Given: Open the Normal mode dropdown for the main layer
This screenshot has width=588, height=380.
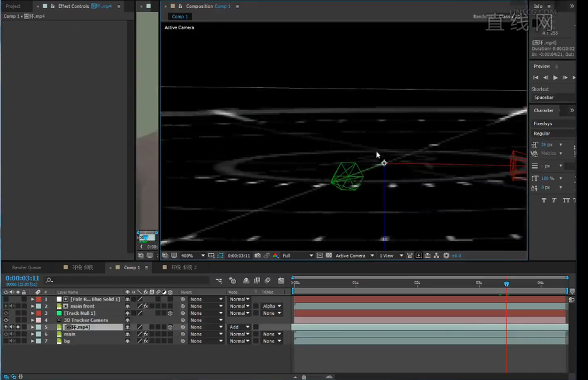Looking at the screenshot, I should (240, 334).
